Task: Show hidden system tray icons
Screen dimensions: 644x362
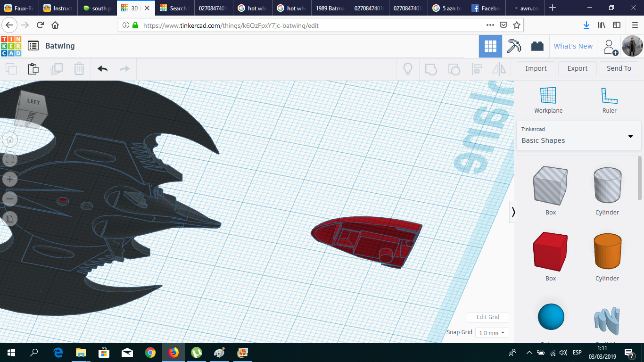Action: 529,353
